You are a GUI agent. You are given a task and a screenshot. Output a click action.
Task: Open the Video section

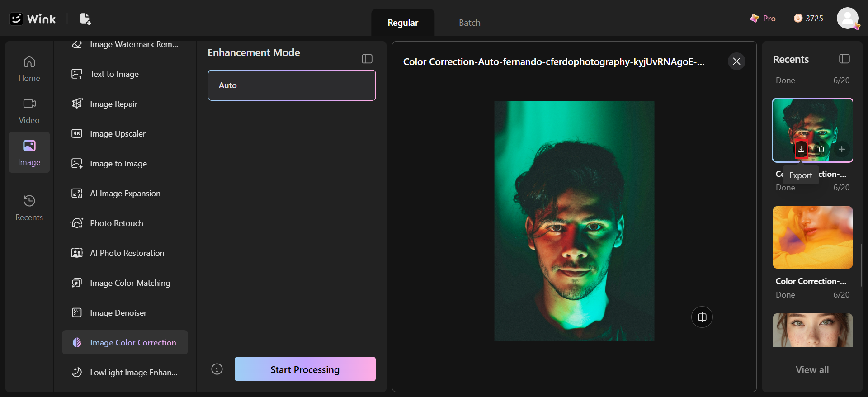pyautogui.click(x=29, y=111)
